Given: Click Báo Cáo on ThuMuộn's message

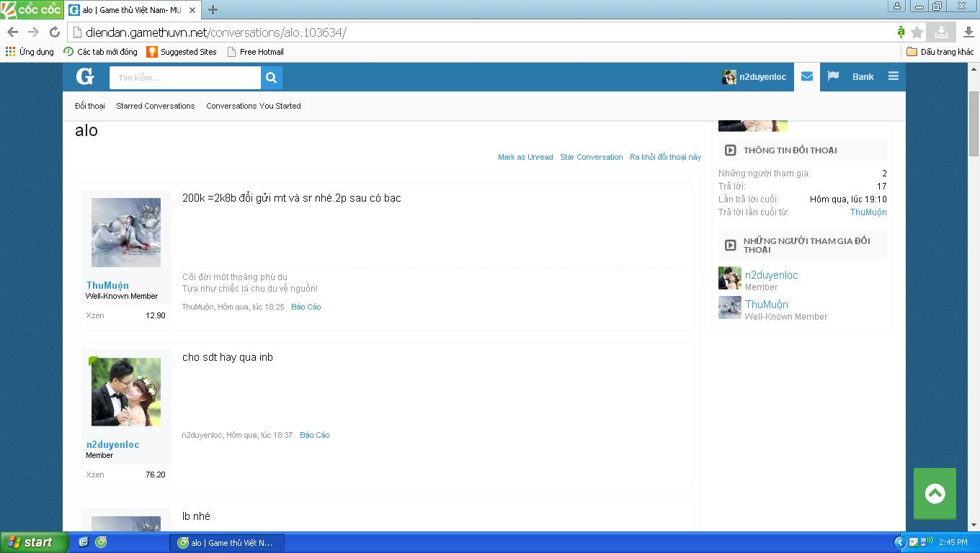Looking at the screenshot, I should pos(306,307).
